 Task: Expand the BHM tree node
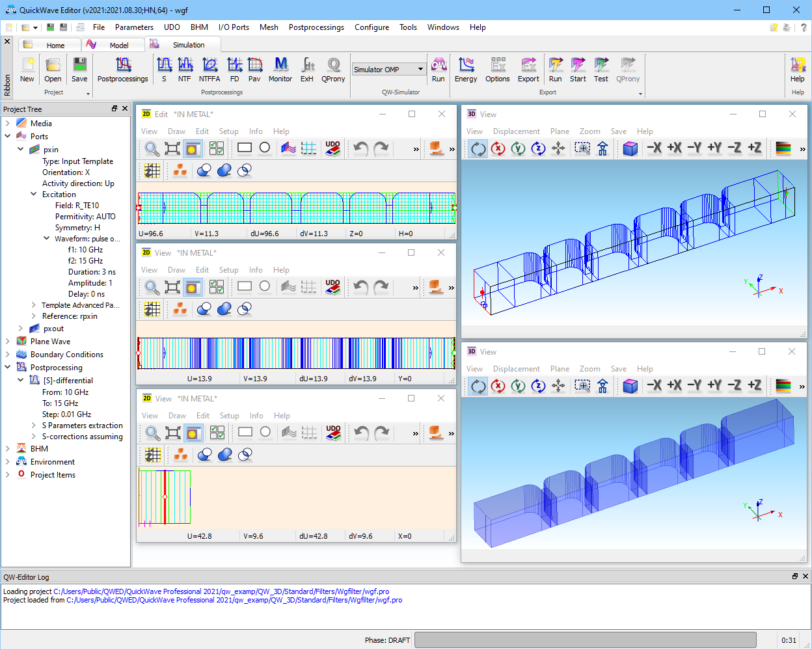click(x=8, y=448)
